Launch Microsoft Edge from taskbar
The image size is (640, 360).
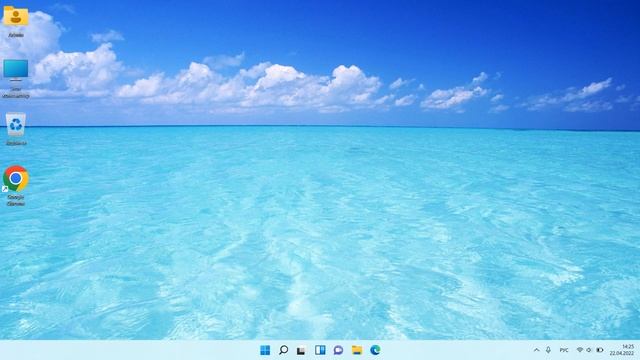point(375,350)
